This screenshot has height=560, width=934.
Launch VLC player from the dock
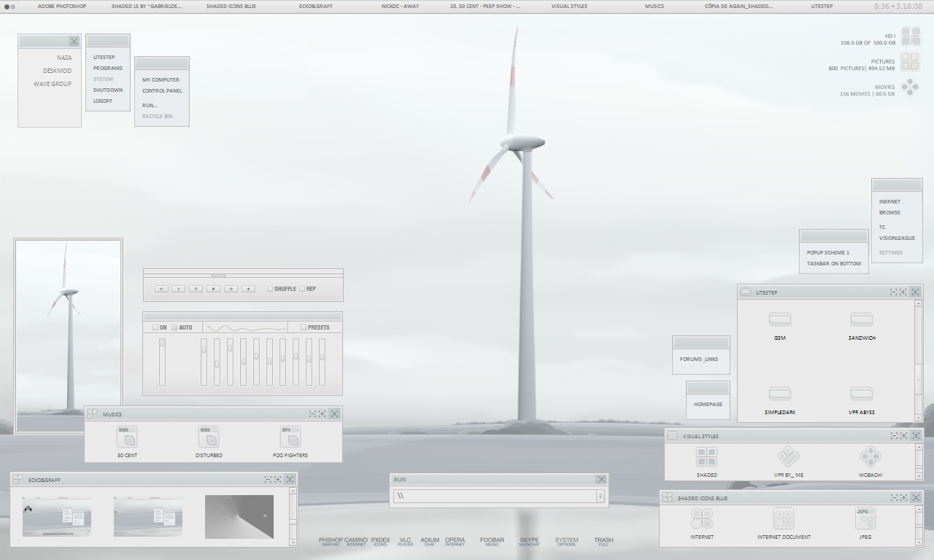[406, 542]
